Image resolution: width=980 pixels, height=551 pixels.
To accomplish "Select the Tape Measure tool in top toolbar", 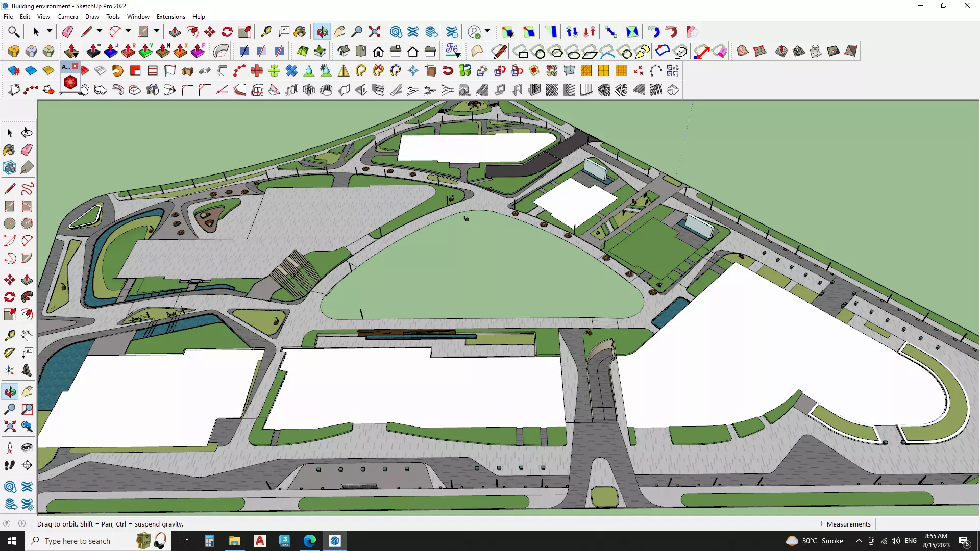I will pos(266,32).
